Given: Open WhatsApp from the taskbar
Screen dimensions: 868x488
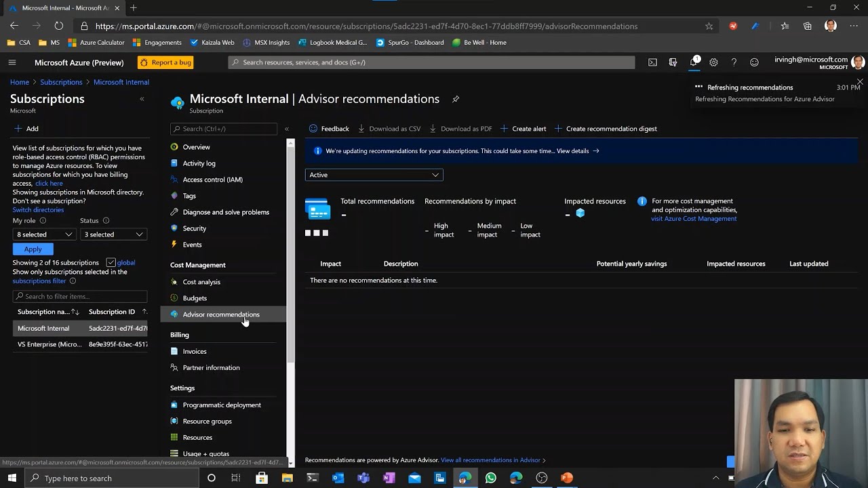Looking at the screenshot, I should 490,478.
